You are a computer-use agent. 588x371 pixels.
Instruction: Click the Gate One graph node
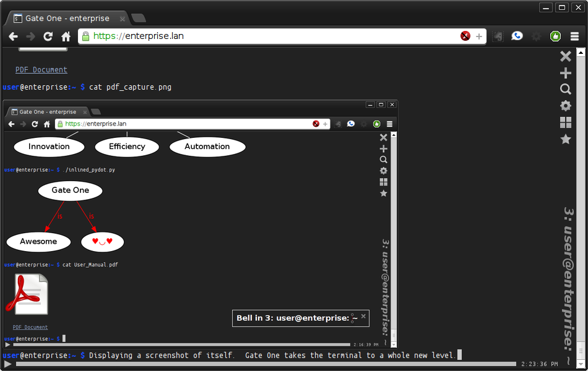coord(70,190)
